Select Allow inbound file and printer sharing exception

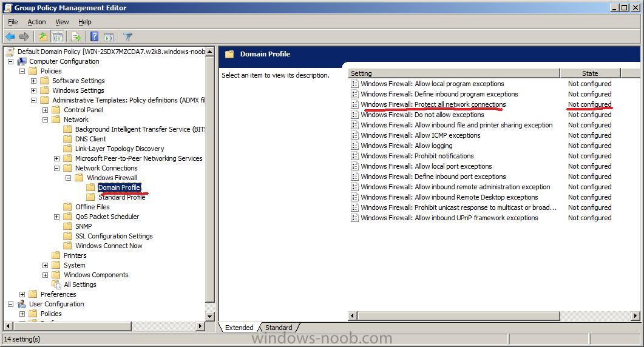coord(456,125)
